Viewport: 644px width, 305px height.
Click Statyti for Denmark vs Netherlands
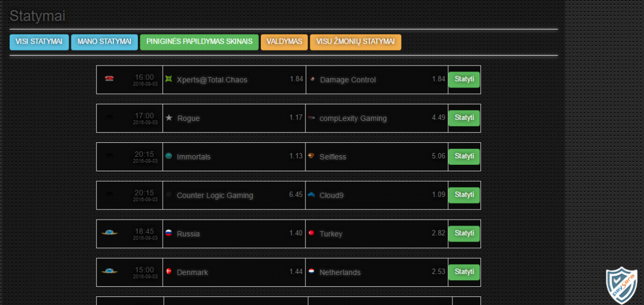tap(464, 272)
